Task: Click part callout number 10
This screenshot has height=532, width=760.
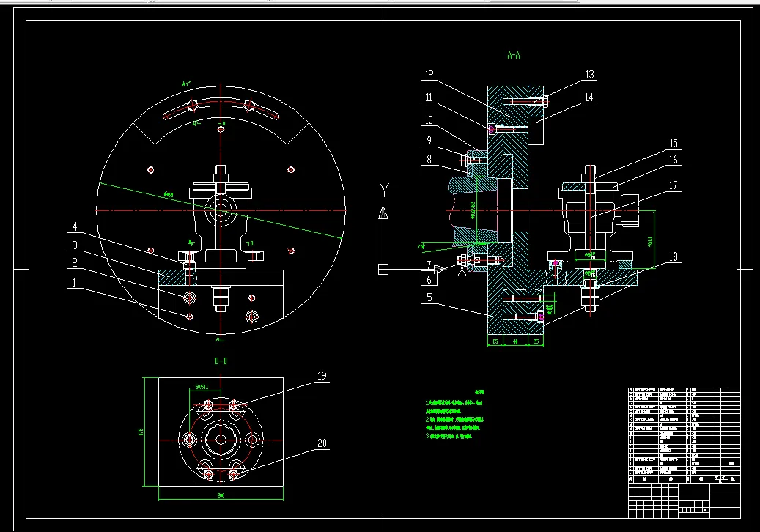Action: (x=429, y=120)
